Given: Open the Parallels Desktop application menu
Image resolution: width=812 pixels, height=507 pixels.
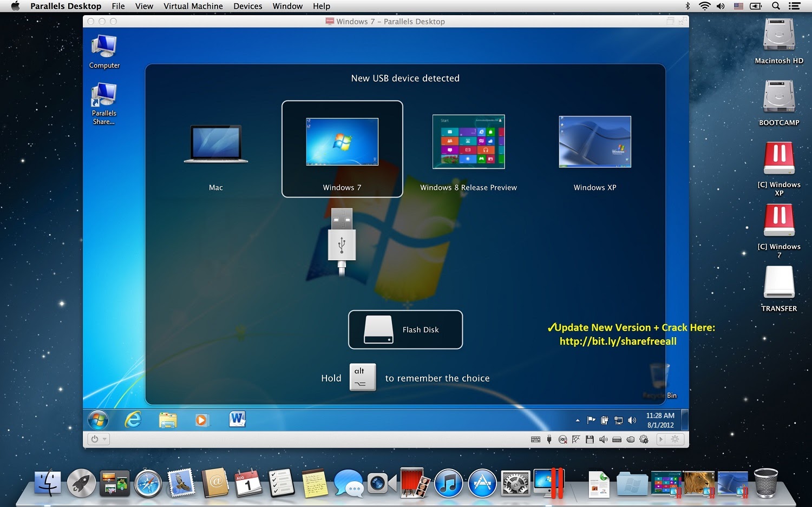Looking at the screenshot, I should pyautogui.click(x=66, y=6).
